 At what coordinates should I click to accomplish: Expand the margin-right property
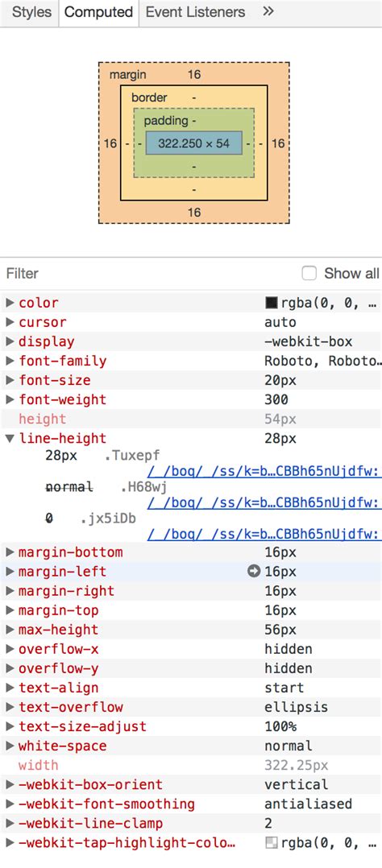(10, 591)
